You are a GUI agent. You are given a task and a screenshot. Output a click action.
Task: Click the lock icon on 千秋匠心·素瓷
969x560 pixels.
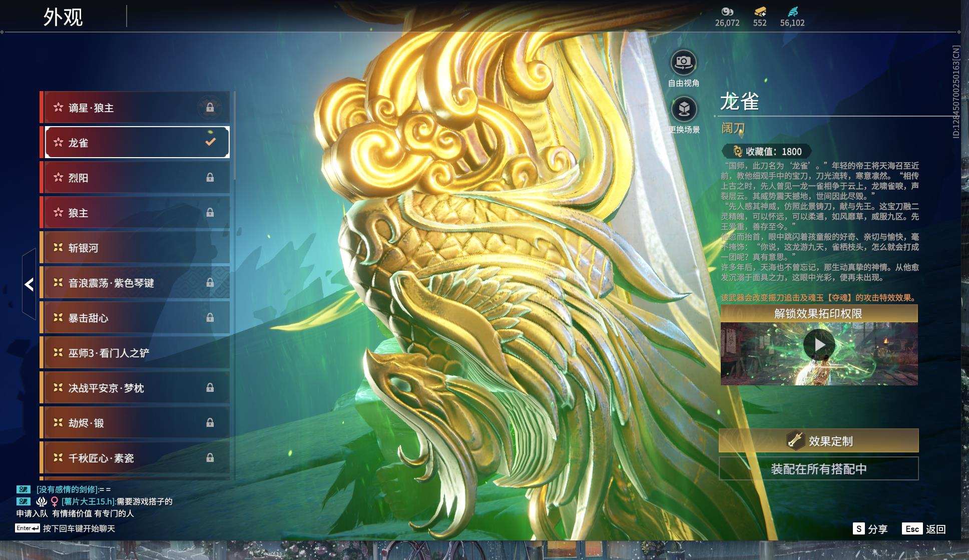[210, 457]
